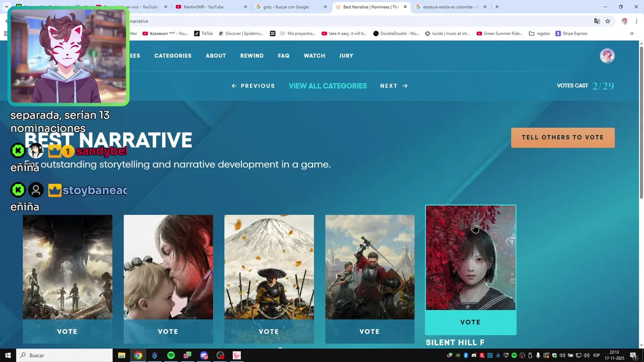Open the Katamari music bookmark
Screen dimensions: 644x362
(x=166, y=34)
